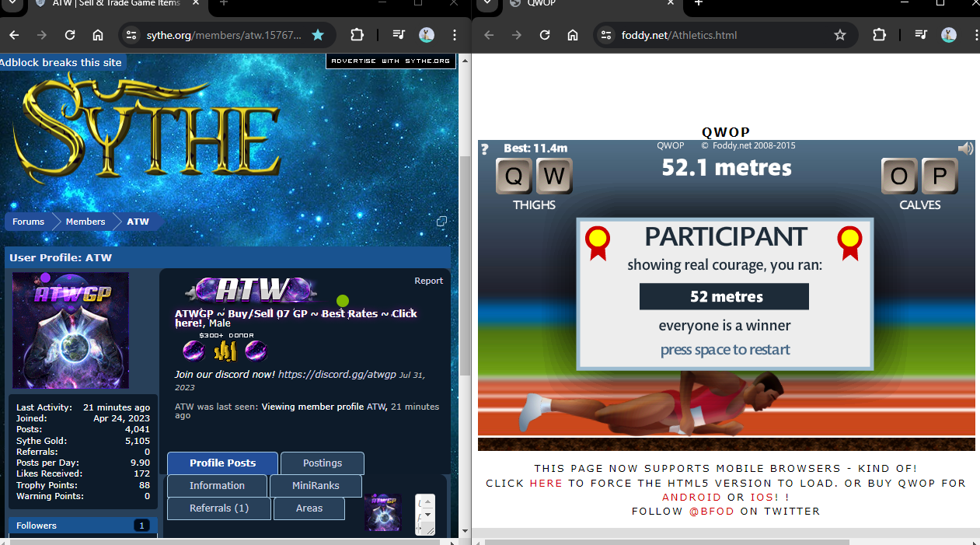Click the Followers count badge
The image size is (980, 545).
pos(141,526)
